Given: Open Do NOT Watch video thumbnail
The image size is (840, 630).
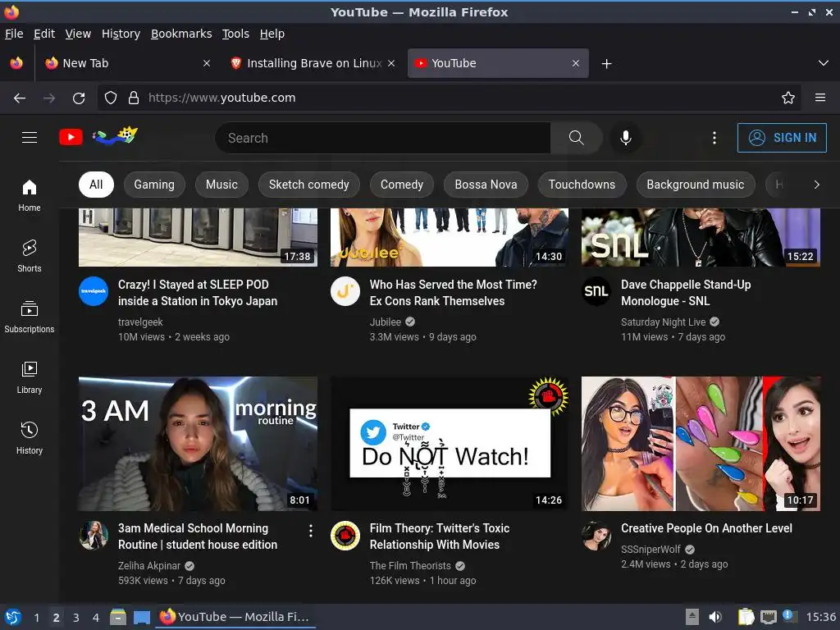Looking at the screenshot, I should click(450, 444).
